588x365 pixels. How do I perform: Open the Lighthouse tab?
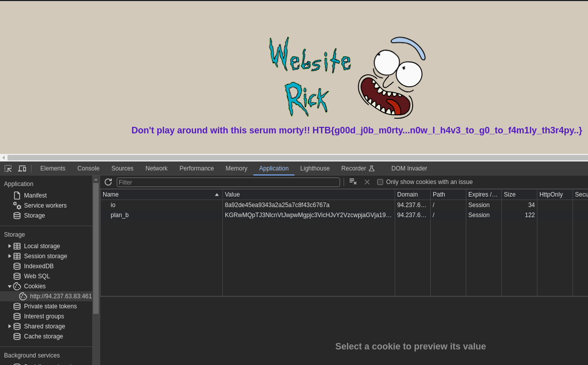315,168
